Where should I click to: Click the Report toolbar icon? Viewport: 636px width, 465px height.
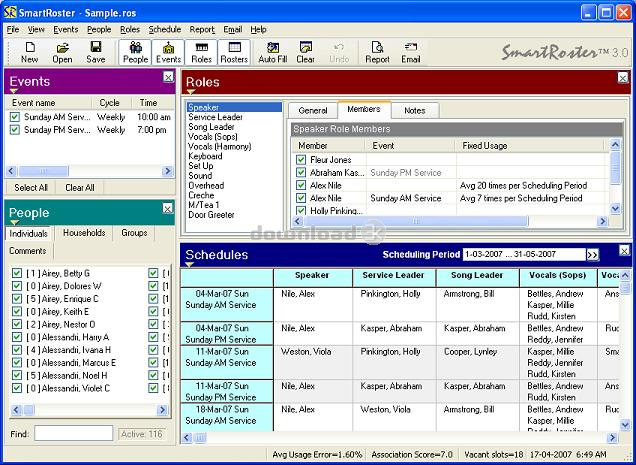[x=377, y=52]
